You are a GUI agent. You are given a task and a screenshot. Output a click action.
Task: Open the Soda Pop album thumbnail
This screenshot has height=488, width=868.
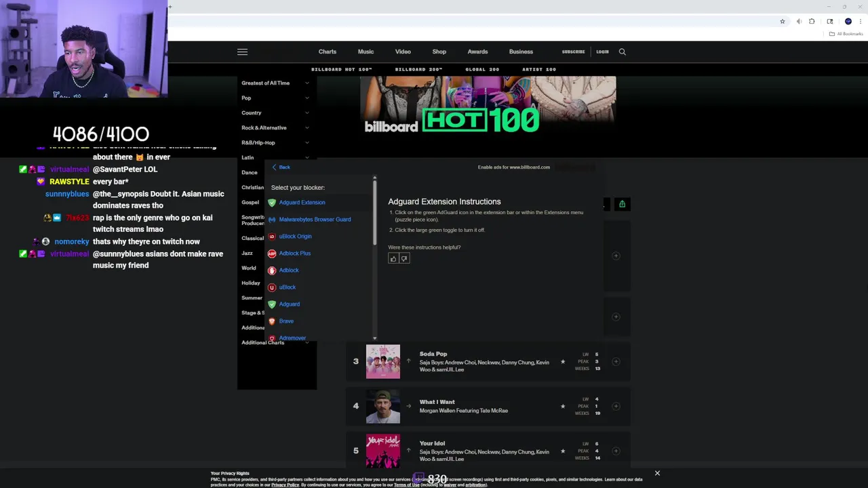pyautogui.click(x=383, y=361)
